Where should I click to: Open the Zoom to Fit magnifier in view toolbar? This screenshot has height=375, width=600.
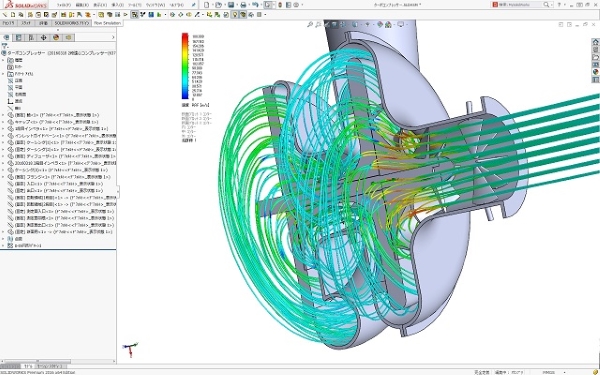pos(310,24)
